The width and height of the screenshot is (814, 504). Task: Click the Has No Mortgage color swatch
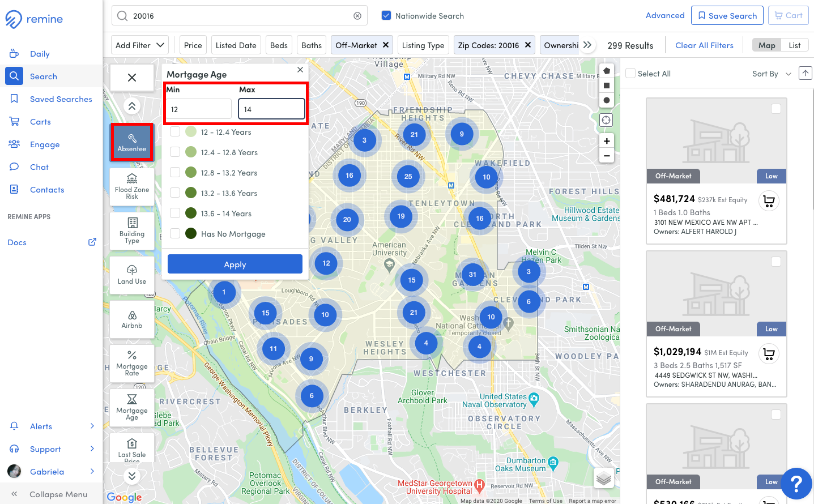(x=191, y=233)
